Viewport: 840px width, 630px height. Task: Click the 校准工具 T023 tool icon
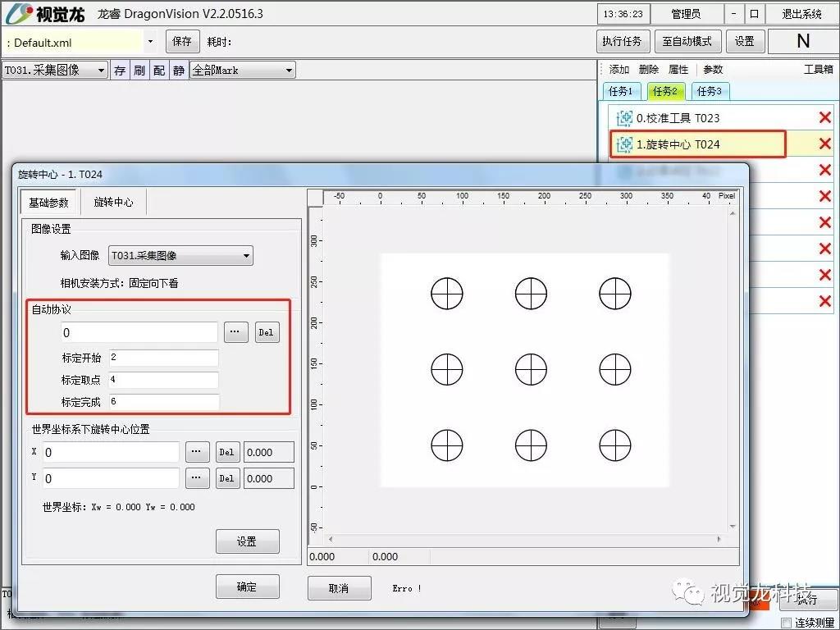pyautogui.click(x=624, y=118)
